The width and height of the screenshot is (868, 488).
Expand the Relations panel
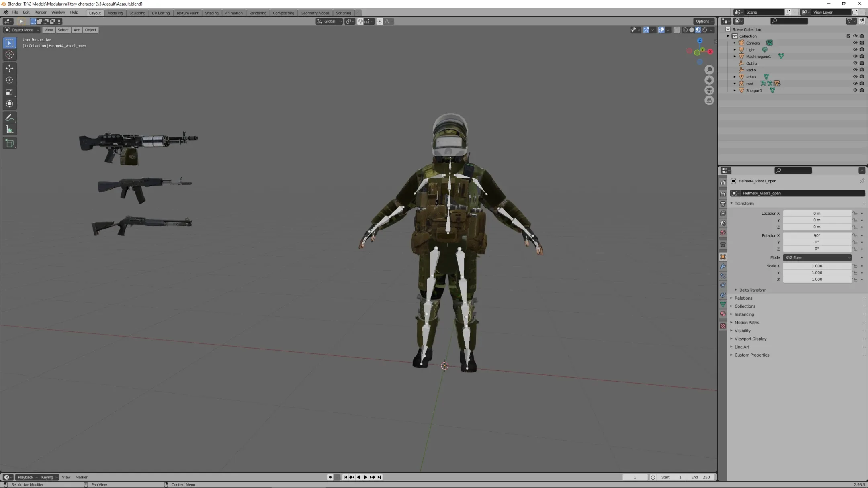[x=743, y=298]
